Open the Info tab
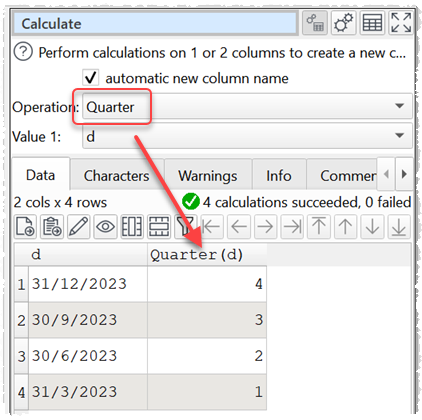This screenshot has height=420, width=422. 279,176
